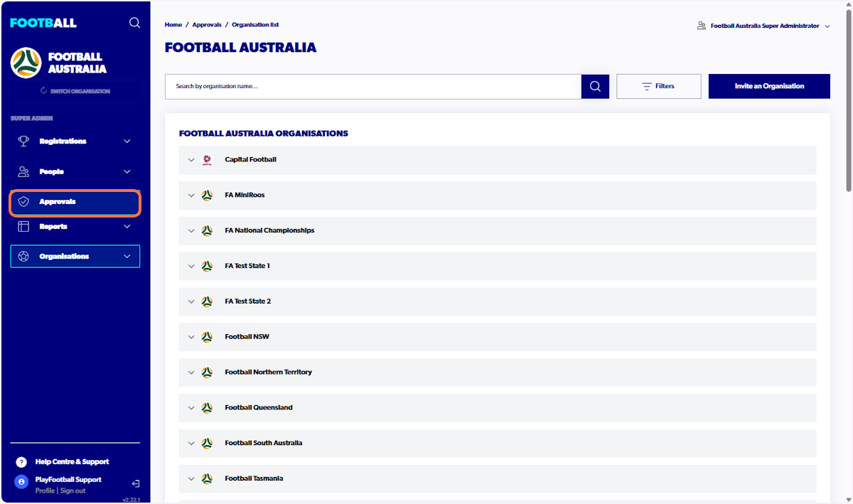Viewport: 853px width, 504px height.
Task: Click the Organisations football icon
Action: [x=23, y=256]
